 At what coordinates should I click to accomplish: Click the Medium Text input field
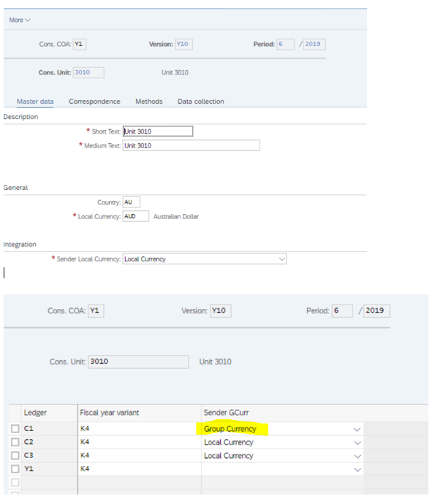[x=191, y=145]
